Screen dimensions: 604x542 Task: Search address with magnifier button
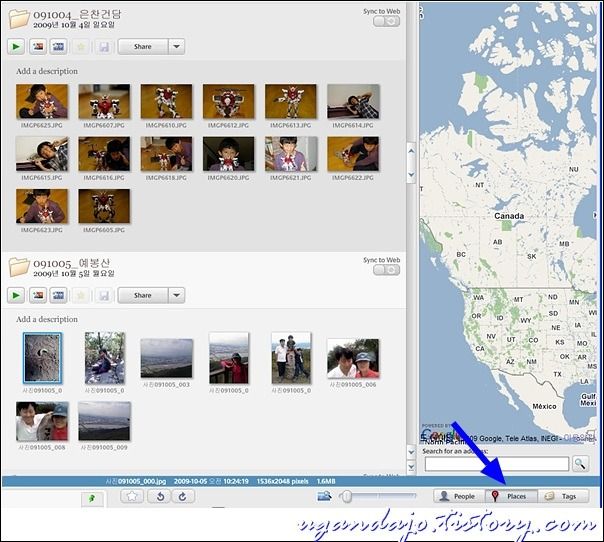(x=581, y=463)
